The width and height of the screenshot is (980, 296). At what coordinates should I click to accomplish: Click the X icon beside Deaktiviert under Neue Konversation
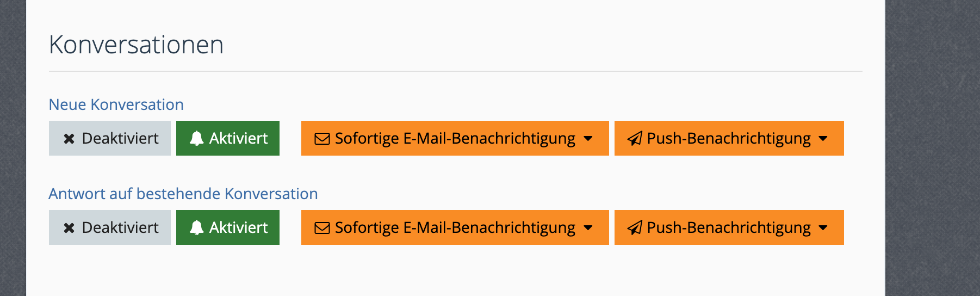(69, 139)
